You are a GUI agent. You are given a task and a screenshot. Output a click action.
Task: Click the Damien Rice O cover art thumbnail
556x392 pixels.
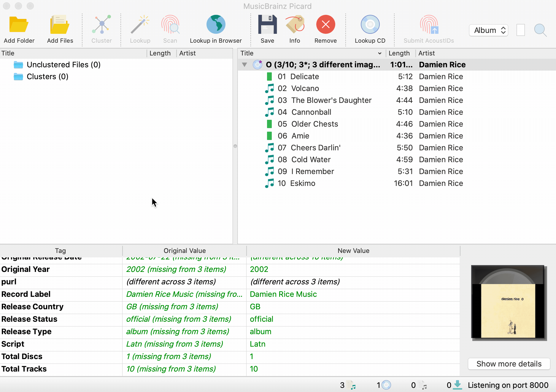[x=509, y=302]
